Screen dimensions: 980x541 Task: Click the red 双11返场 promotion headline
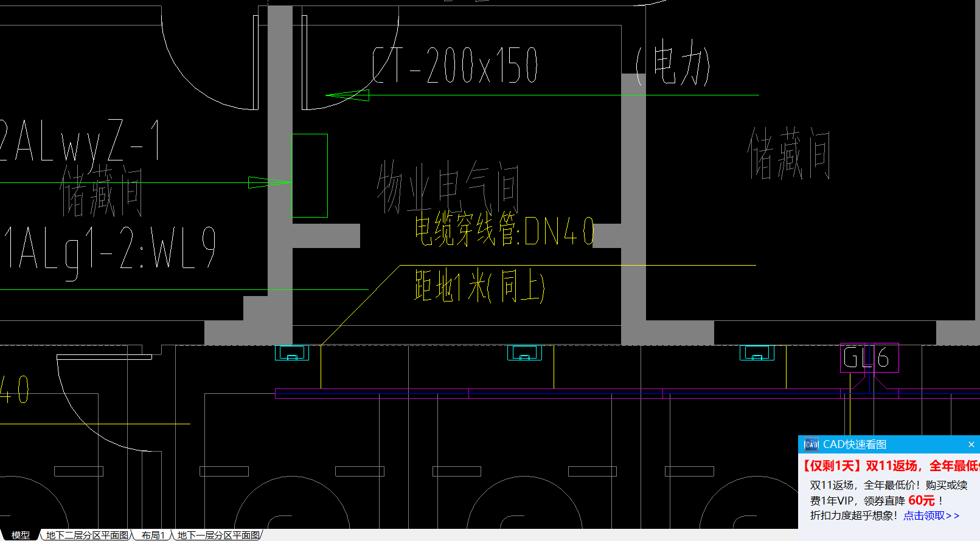pyautogui.click(x=891, y=466)
